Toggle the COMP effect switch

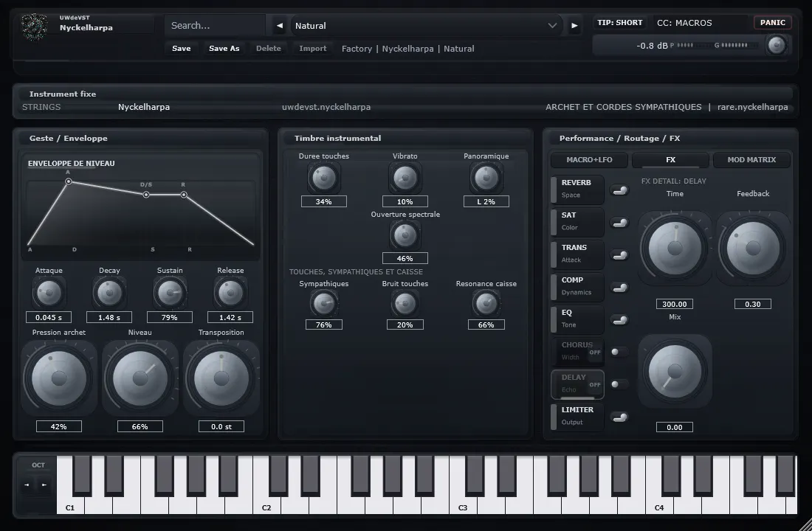(619, 288)
